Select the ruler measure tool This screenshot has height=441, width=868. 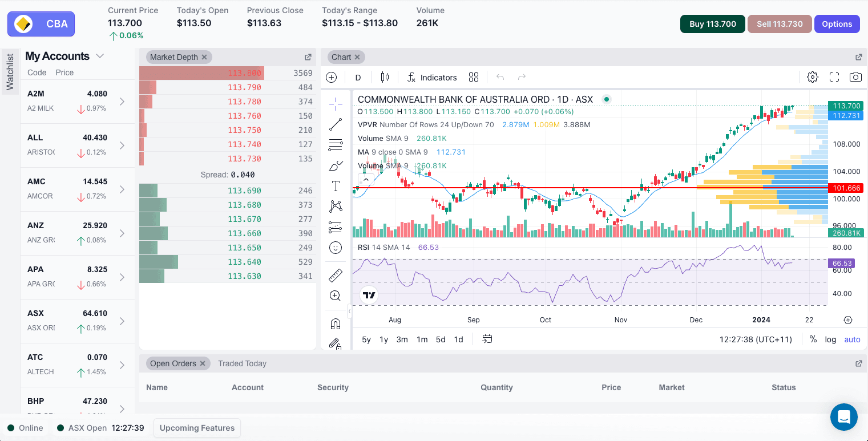pyautogui.click(x=336, y=276)
